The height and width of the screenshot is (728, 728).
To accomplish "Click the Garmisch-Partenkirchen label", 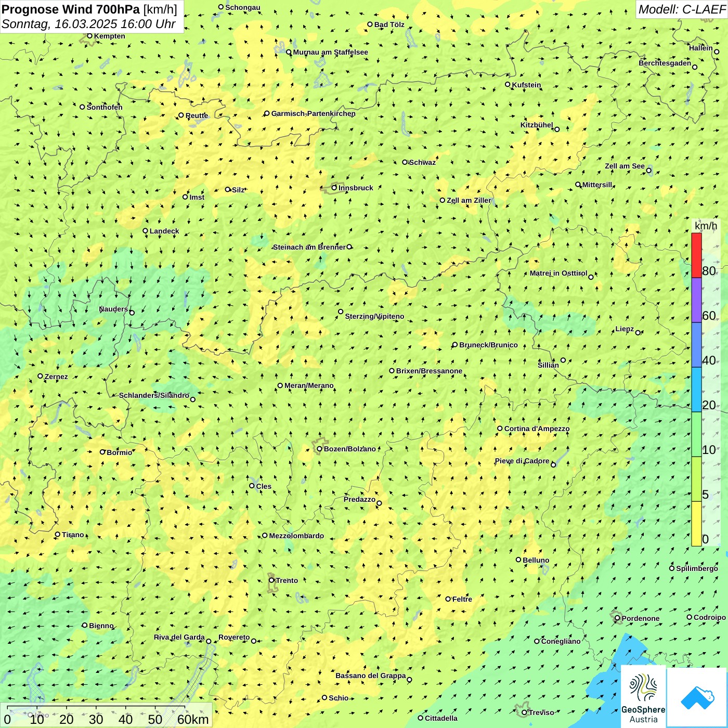I will [x=314, y=113].
